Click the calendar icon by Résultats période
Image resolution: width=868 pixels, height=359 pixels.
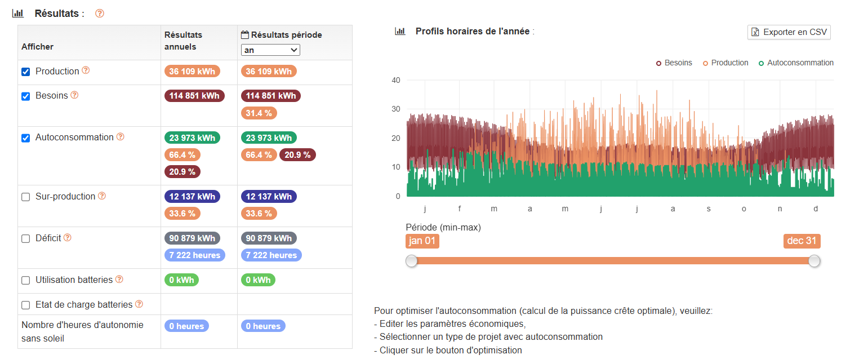coord(245,35)
